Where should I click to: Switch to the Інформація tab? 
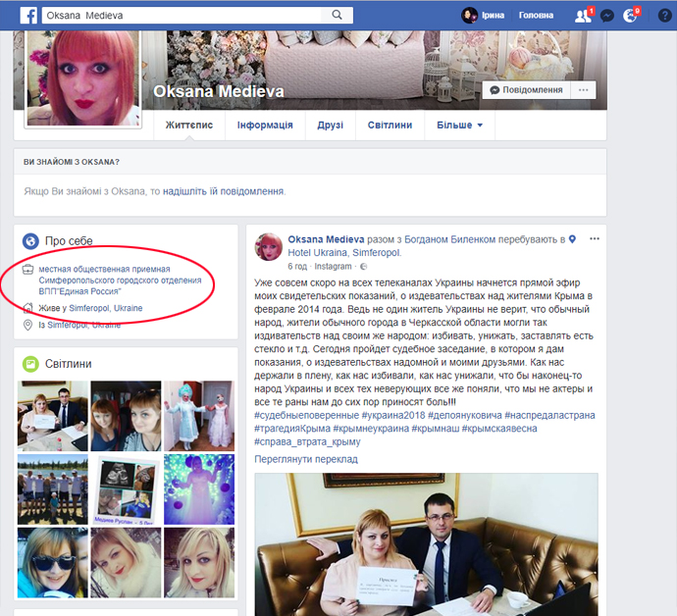tap(265, 126)
